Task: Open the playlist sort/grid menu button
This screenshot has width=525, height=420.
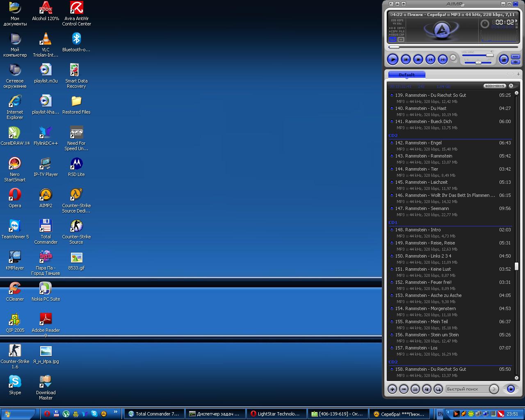Action: pos(415,389)
